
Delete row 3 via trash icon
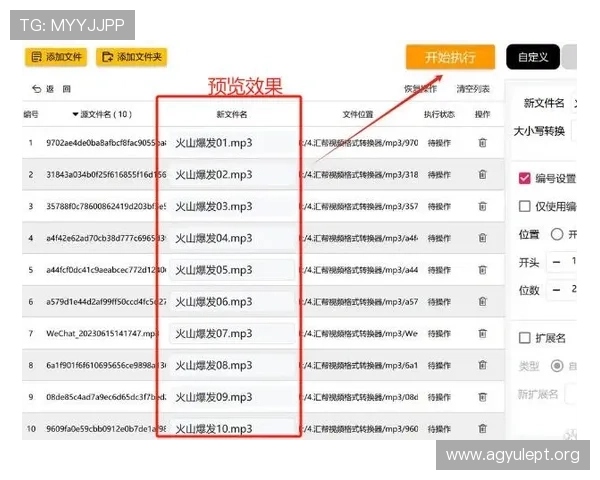pos(483,206)
